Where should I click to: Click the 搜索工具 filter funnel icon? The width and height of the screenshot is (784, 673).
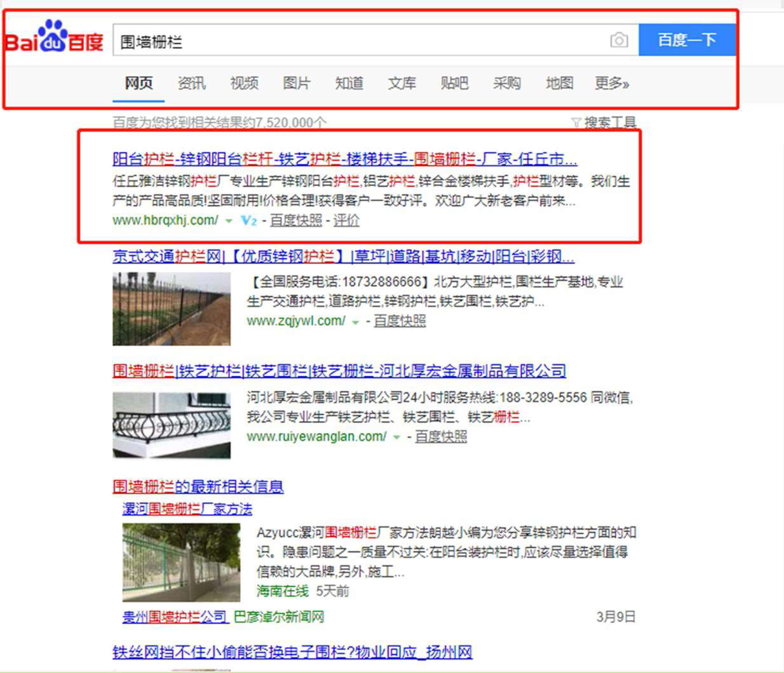576,123
